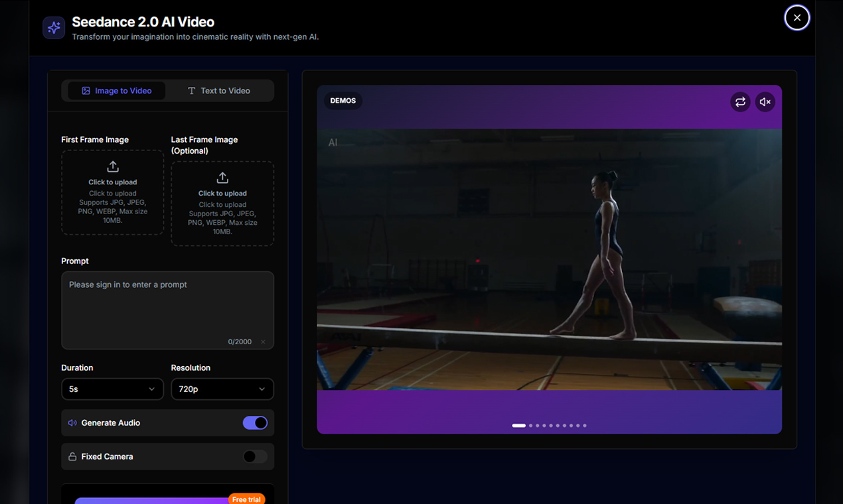This screenshot has width=843, height=504.
Task: Toggle mute on the demo video
Action: (x=765, y=102)
